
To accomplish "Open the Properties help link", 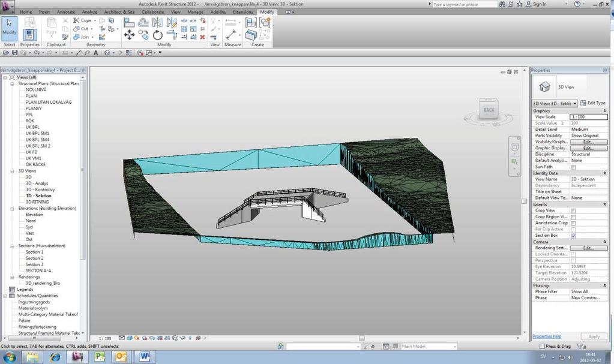I will pyautogui.click(x=547, y=336).
